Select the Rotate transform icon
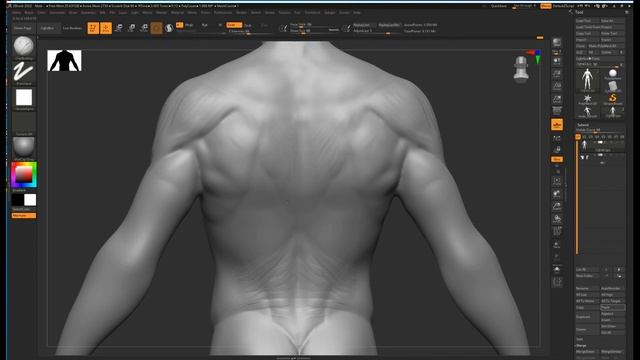This screenshot has width=640, height=360. [x=144, y=28]
